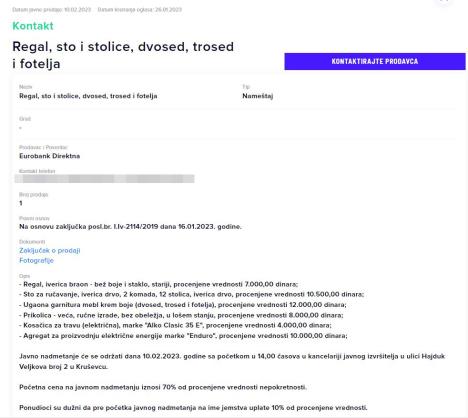
Task: Click the listing title Regal, sto i stolice heading
Action: tap(123, 55)
